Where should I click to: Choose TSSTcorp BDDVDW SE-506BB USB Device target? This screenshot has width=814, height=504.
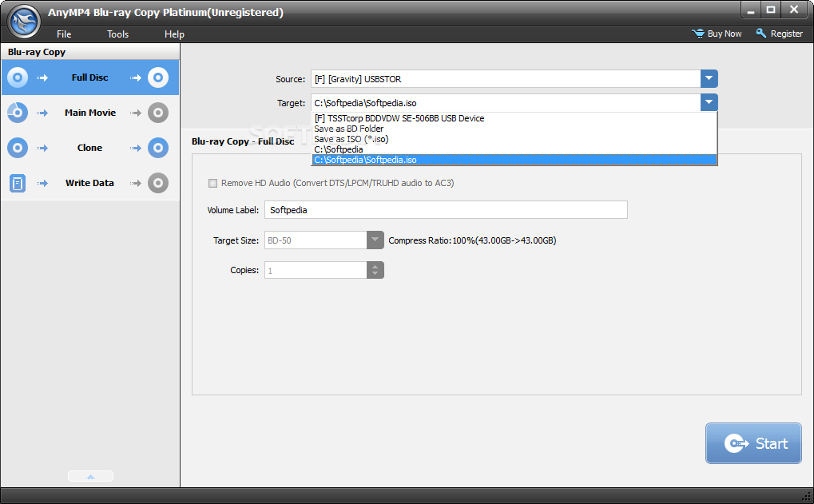pos(514,118)
